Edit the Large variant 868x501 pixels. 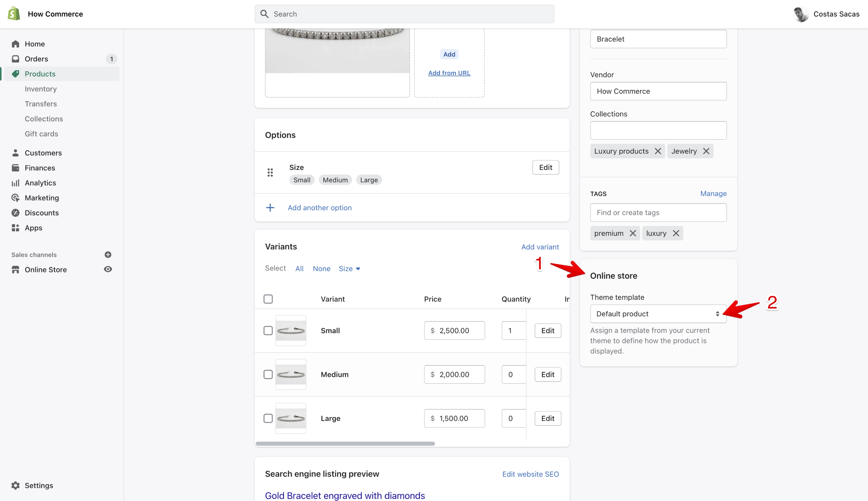coord(548,418)
